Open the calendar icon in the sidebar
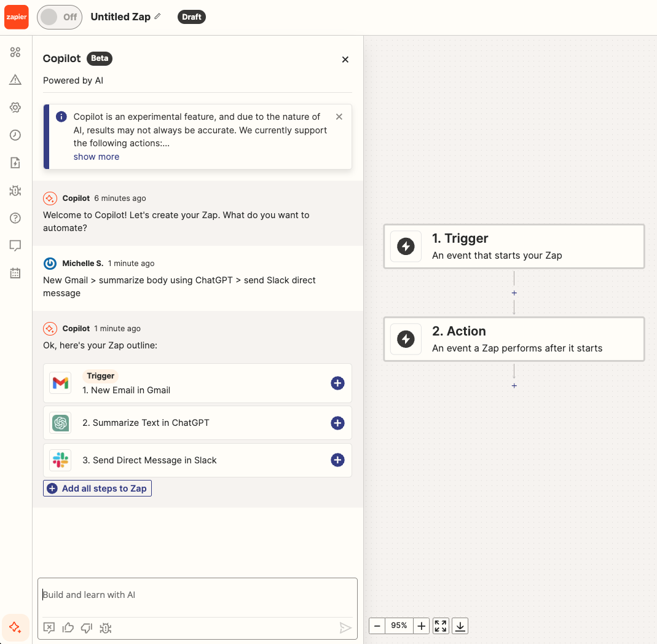Image resolution: width=657 pixels, height=644 pixels. (x=15, y=273)
